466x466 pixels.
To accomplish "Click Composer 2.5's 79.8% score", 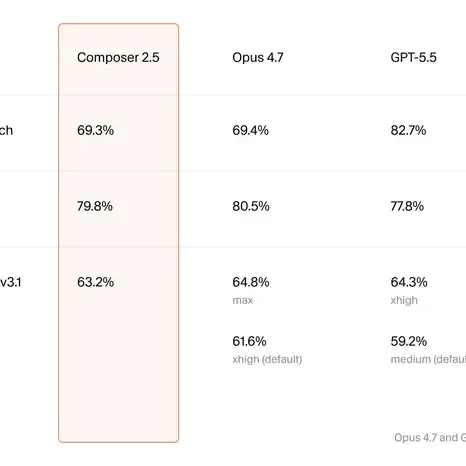I will (x=95, y=206).
